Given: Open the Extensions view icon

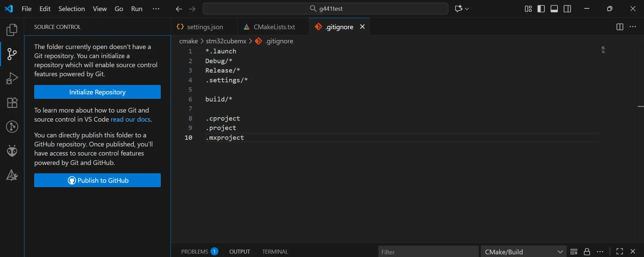Looking at the screenshot, I should (12, 102).
